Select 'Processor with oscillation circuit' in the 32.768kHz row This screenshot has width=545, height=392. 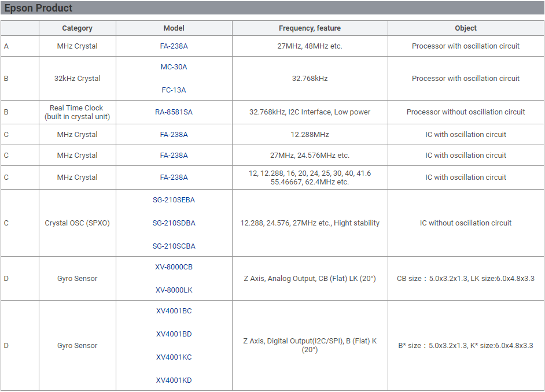(x=466, y=79)
